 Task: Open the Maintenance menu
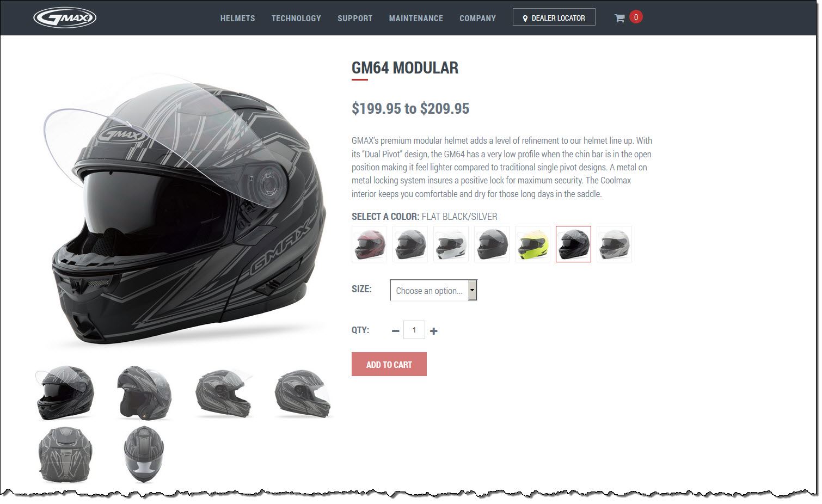(416, 19)
